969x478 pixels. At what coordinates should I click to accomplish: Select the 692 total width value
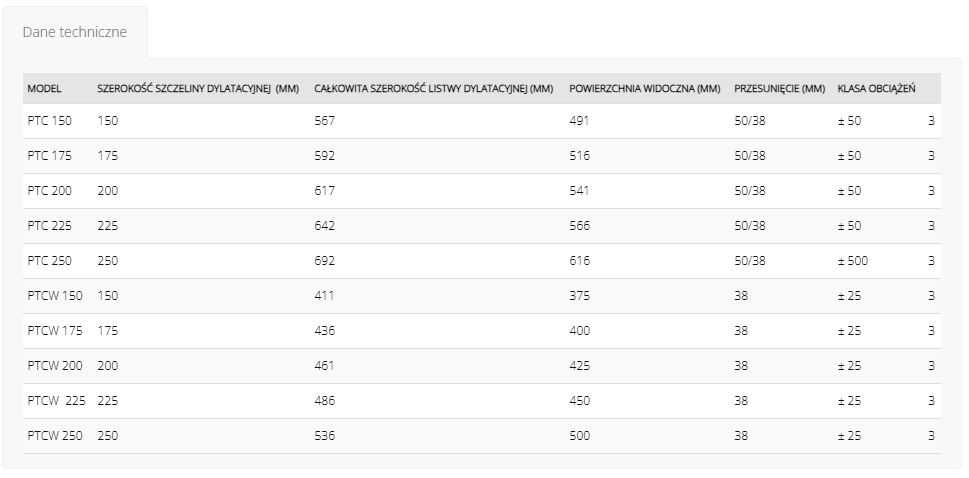pyautogui.click(x=324, y=261)
